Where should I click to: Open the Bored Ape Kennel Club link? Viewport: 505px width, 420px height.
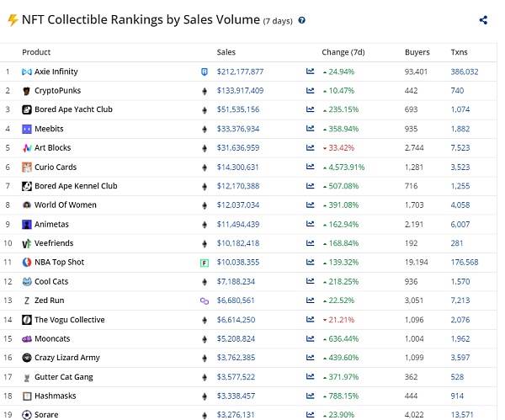point(76,186)
